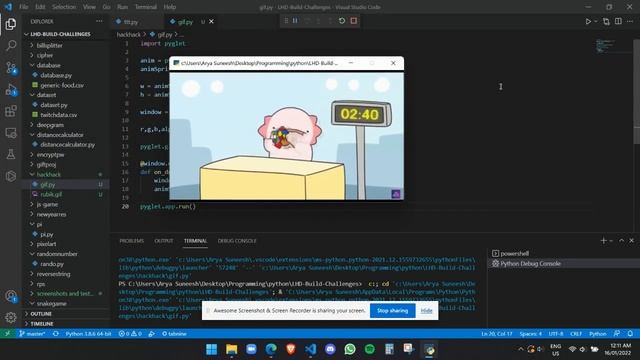Switch to the PROBLEMS panel tab
This screenshot has width=640, height=360.
pos(131,241)
